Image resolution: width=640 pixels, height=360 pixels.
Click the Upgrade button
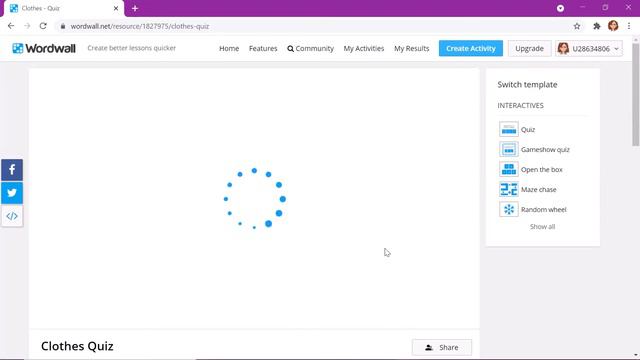coord(529,48)
